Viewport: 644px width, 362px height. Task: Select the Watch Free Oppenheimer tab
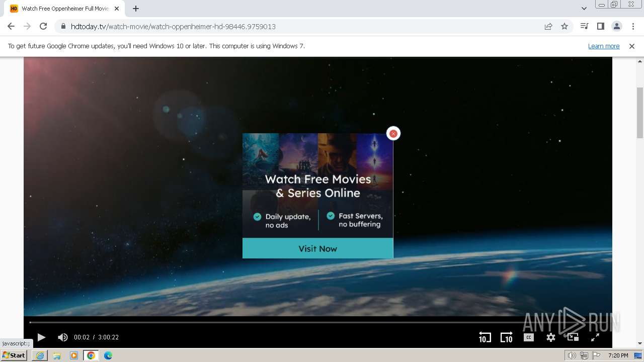(x=64, y=9)
